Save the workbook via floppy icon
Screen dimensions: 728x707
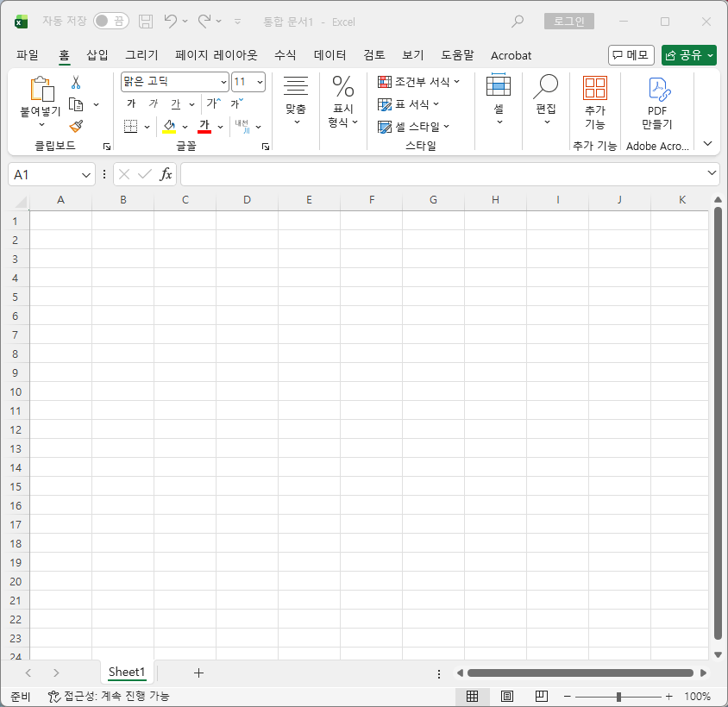point(146,22)
